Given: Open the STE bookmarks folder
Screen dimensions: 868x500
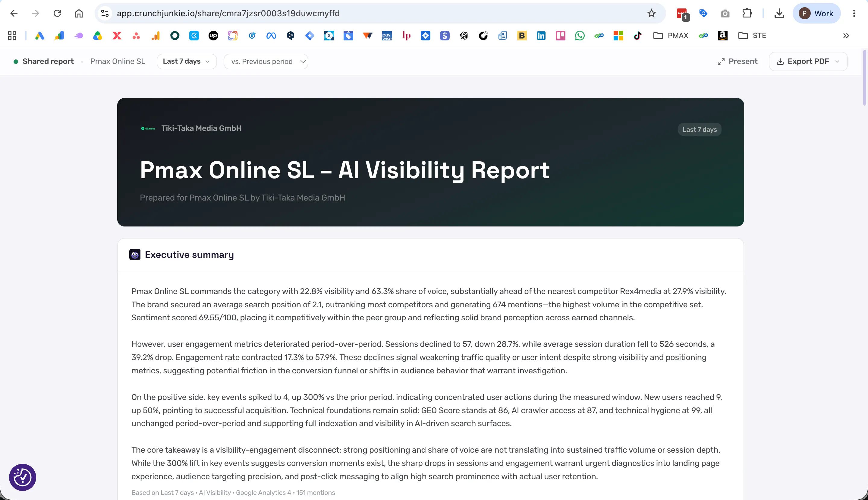Looking at the screenshot, I should tap(752, 35).
